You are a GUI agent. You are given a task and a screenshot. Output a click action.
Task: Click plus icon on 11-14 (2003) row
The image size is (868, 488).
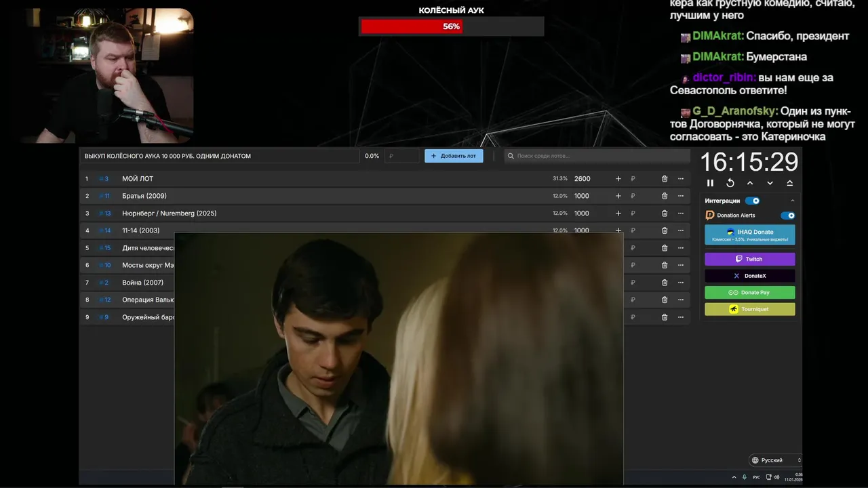click(x=618, y=230)
